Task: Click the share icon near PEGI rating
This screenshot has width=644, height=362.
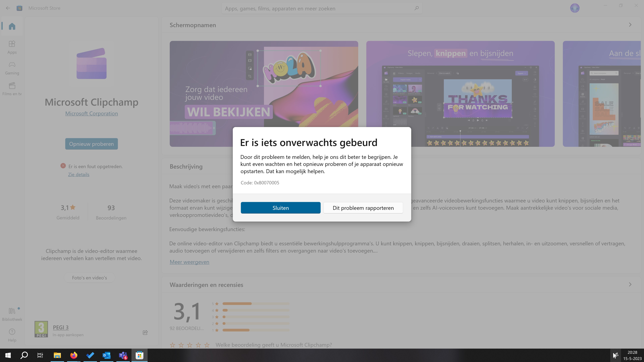Action: (x=145, y=332)
